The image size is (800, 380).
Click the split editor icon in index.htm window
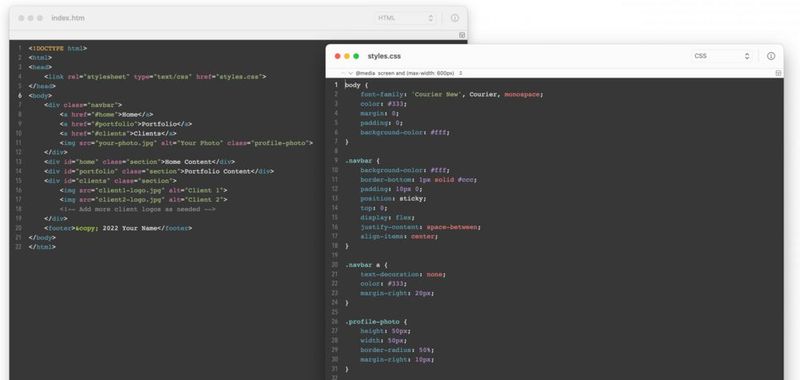pyautogui.click(x=462, y=35)
